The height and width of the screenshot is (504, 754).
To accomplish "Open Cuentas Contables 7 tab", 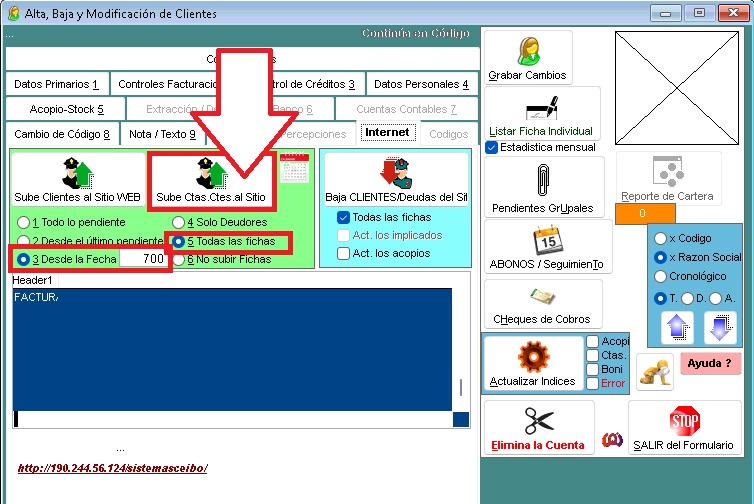I will pyautogui.click(x=406, y=109).
